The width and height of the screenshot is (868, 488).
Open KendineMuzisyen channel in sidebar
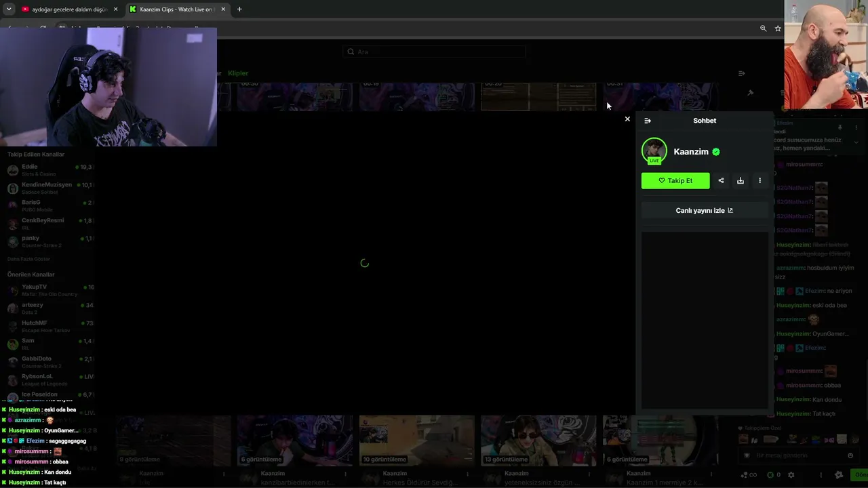tap(50, 188)
